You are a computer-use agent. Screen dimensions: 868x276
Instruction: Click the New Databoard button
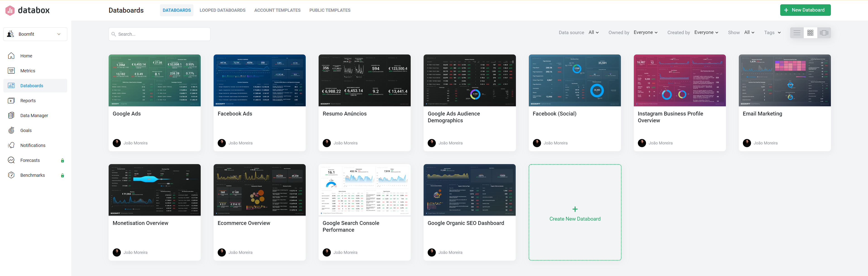coord(805,10)
